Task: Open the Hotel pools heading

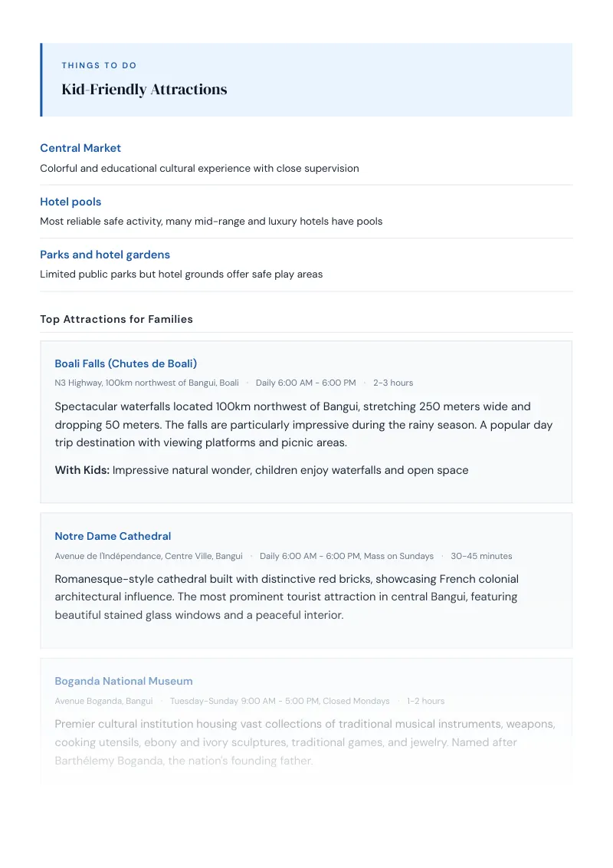Action: (70, 202)
